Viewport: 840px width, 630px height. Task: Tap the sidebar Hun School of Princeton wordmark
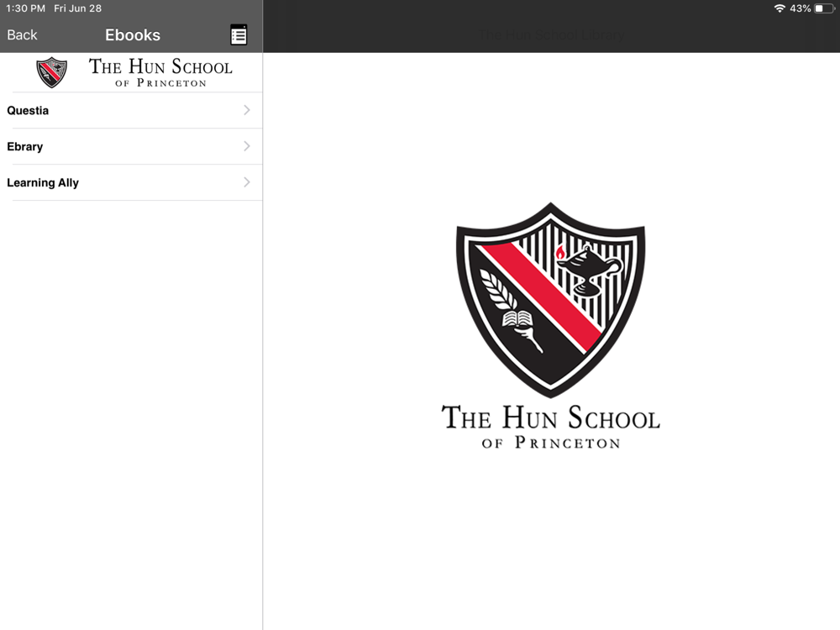160,72
